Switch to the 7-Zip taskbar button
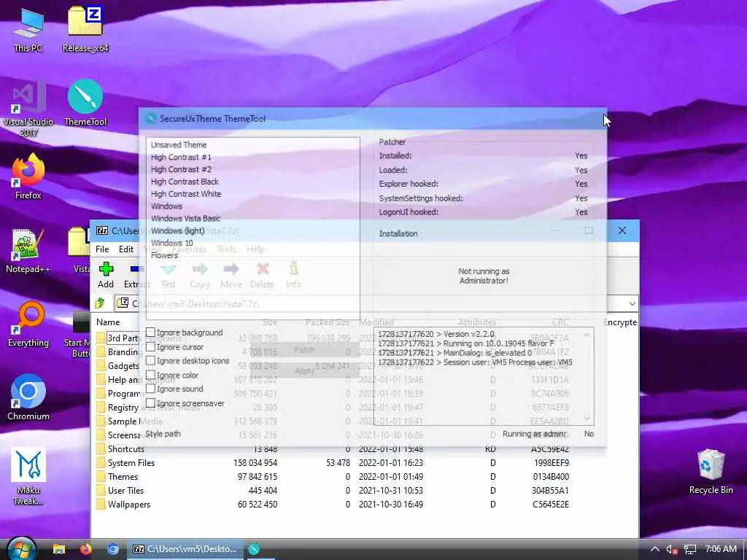 [x=185, y=549]
